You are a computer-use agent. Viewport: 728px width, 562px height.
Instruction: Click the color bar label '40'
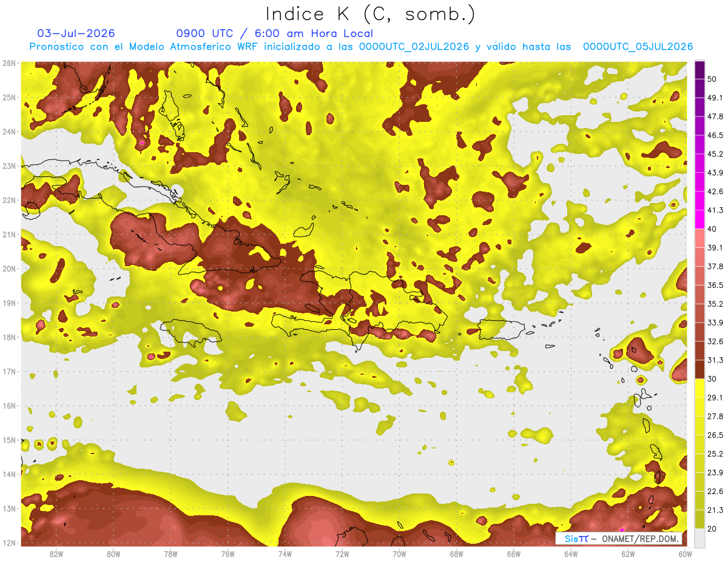(x=713, y=229)
